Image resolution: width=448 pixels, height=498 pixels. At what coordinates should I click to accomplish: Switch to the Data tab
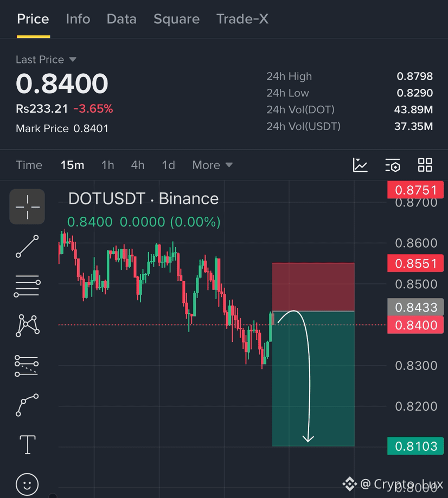121,19
